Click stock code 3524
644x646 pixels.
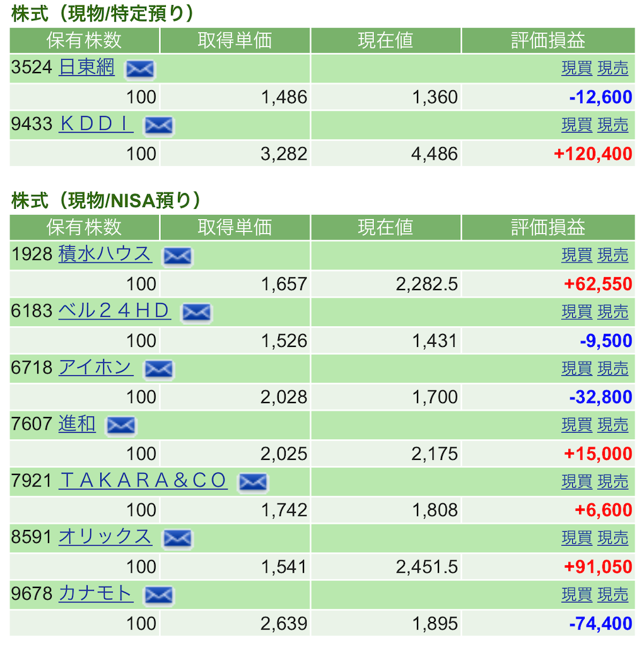32,67
